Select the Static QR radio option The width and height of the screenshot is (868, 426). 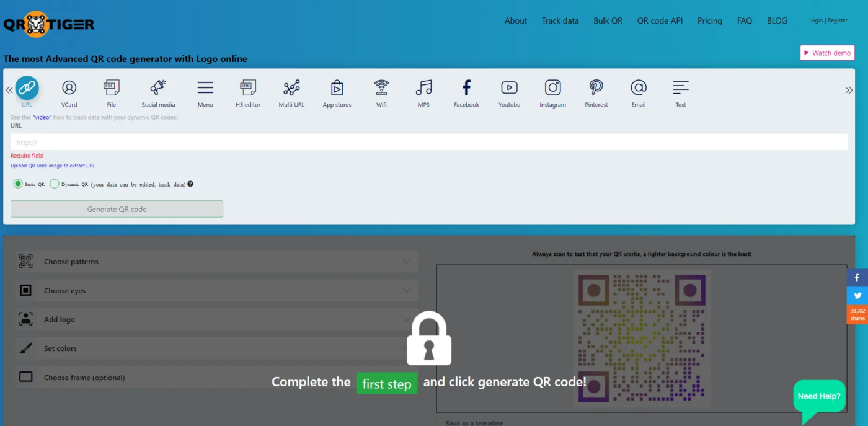pos(18,184)
